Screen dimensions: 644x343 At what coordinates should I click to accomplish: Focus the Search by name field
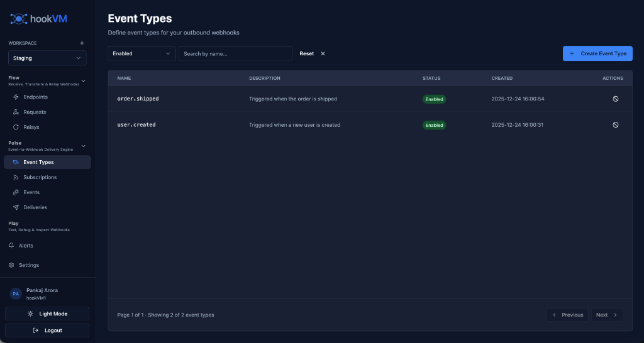tap(235, 54)
